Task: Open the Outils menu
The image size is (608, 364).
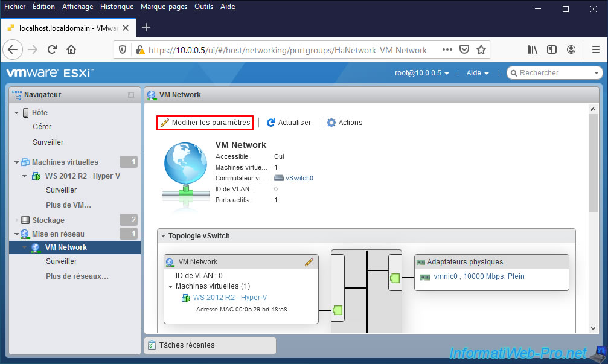Action: [203, 7]
